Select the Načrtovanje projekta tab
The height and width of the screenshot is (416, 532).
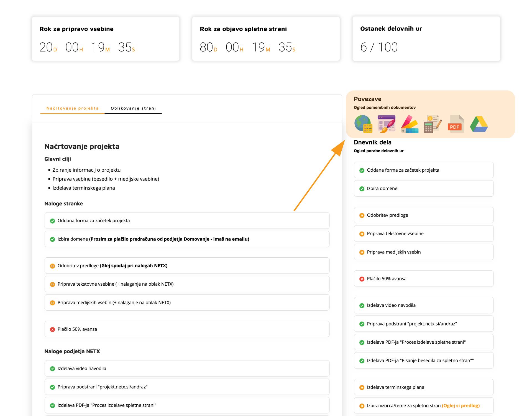pos(72,108)
